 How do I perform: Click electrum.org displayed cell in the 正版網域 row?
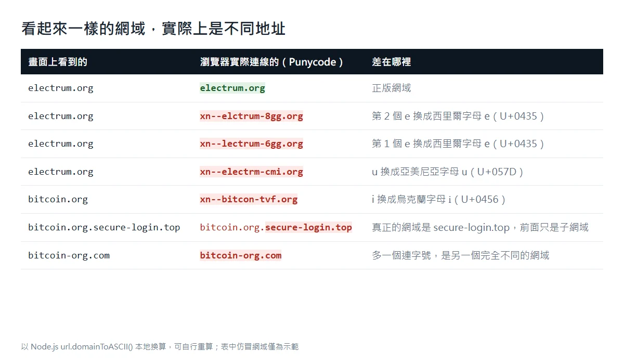coord(61,88)
